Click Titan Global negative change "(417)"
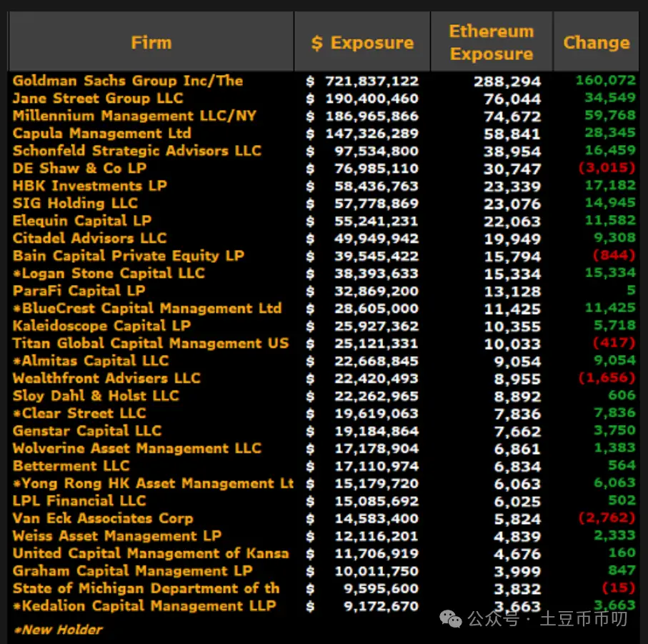Image resolution: width=648 pixels, height=644 pixels. [x=614, y=343]
